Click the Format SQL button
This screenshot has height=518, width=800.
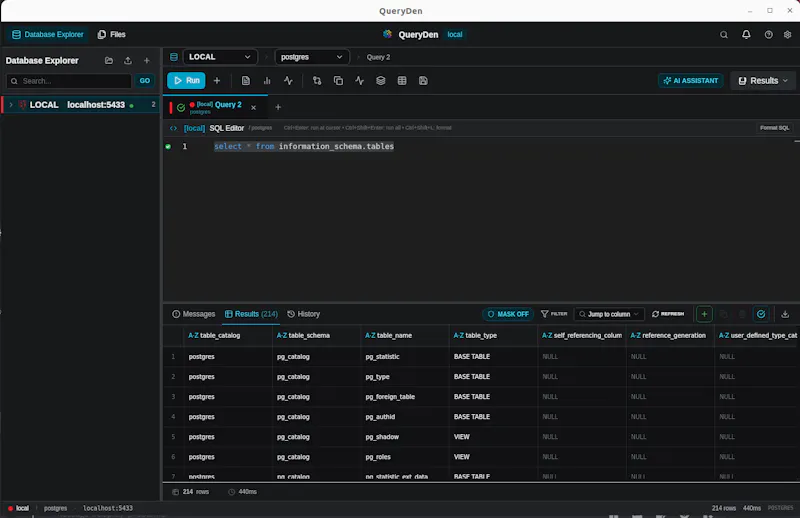[x=774, y=128]
